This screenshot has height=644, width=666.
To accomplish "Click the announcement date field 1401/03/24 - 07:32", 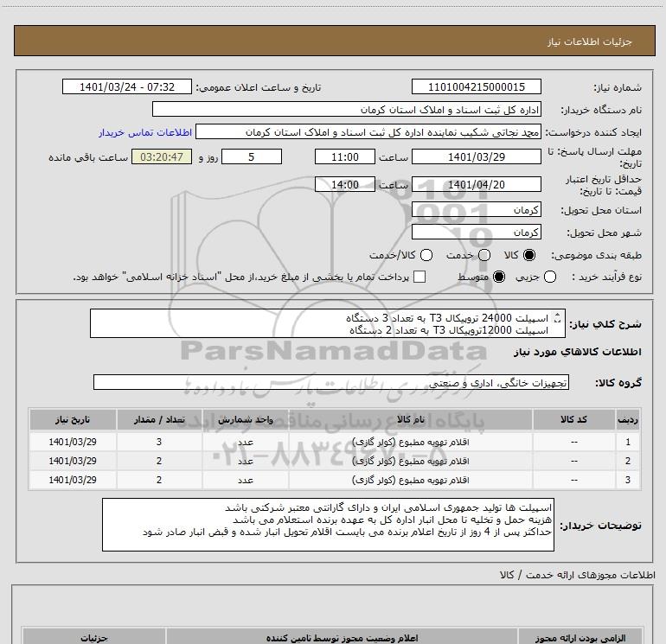I will tap(127, 86).
